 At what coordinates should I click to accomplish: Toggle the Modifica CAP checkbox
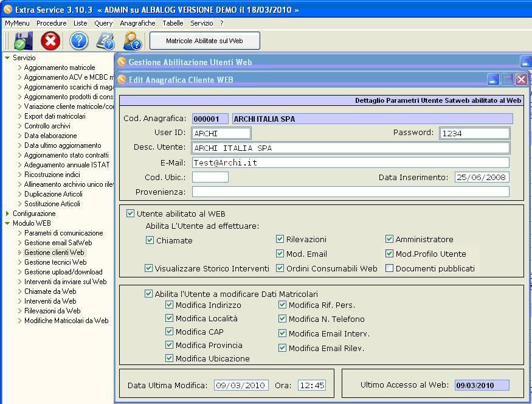(169, 332)
